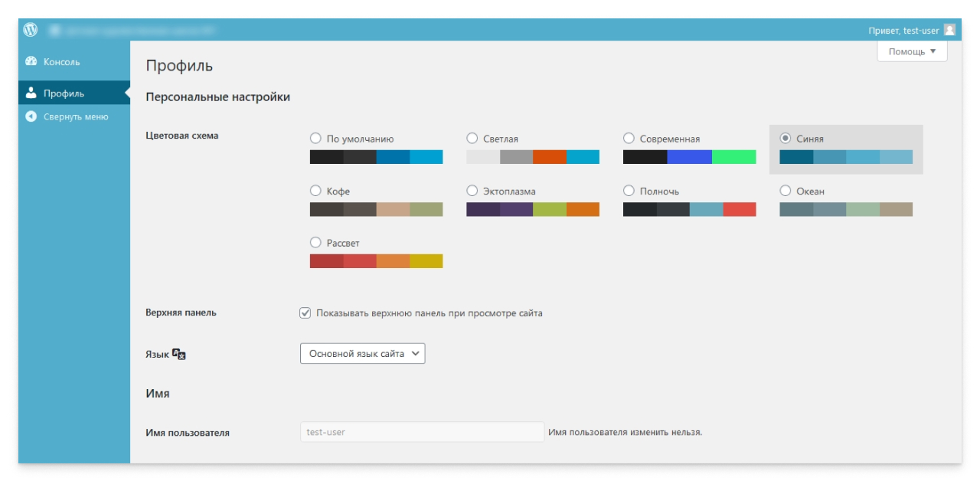Click the Имя пользователя text field
This screenshot has width=980, height=481.
click(x=422, y=432)
